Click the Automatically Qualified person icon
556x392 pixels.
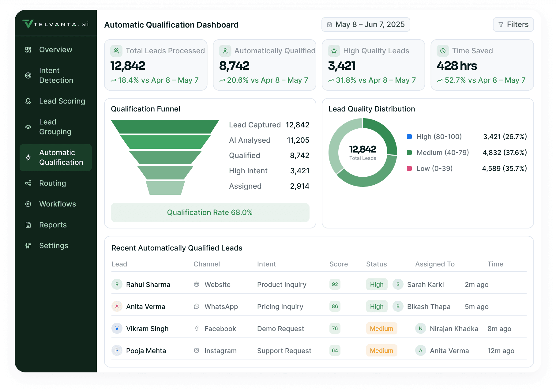(225, 51)
